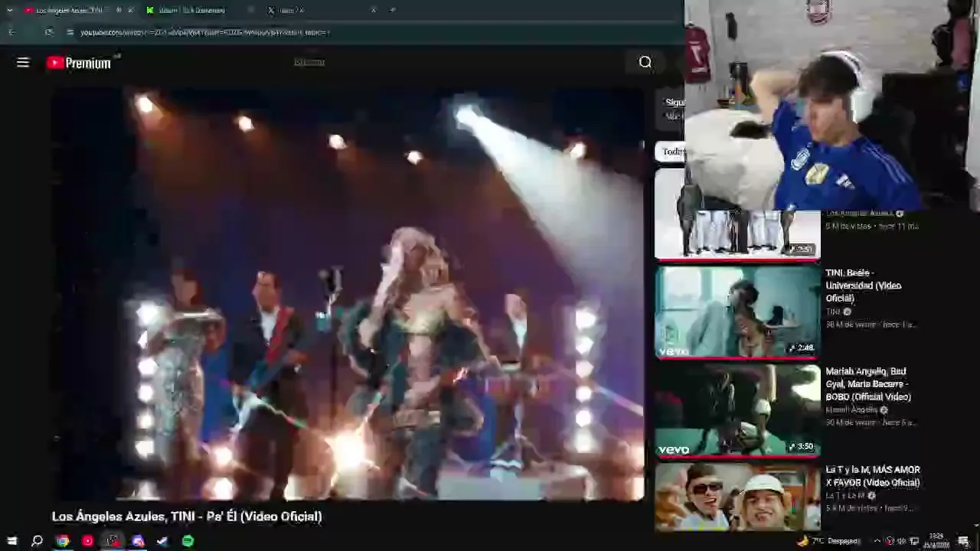Open the TINI, Beéle - Universidad thumbnail
980x551 pixels.
tap(737, 311)
